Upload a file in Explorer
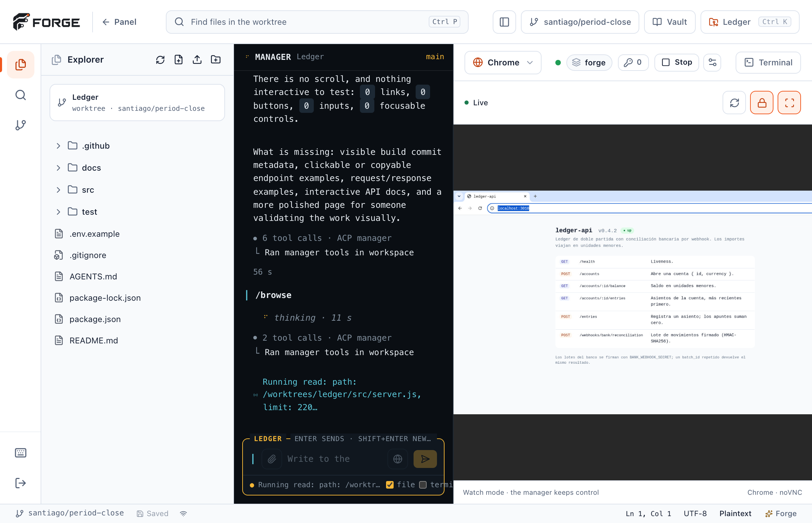Screen dimensions: 812x523 (x=197, y=60)
